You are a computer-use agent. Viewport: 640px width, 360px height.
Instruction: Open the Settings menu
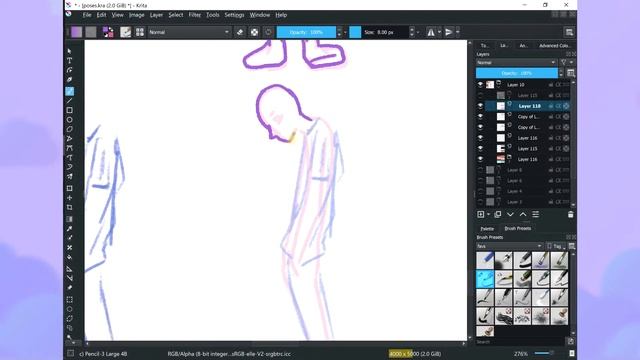(234, 15)
